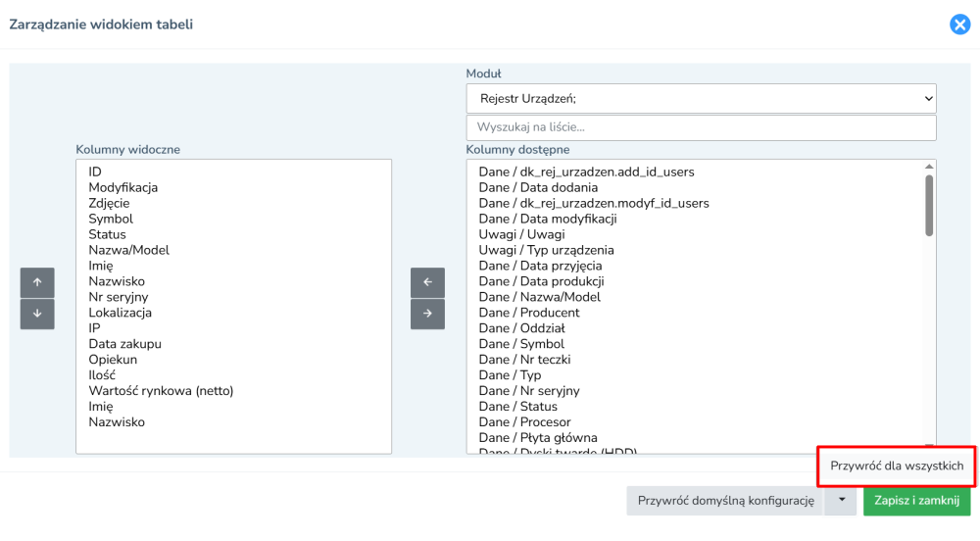Select "Dane / Data dodania" available column
Image resolution: width=980 pixels, height=541 pixels.
click(x=538, y=187)
